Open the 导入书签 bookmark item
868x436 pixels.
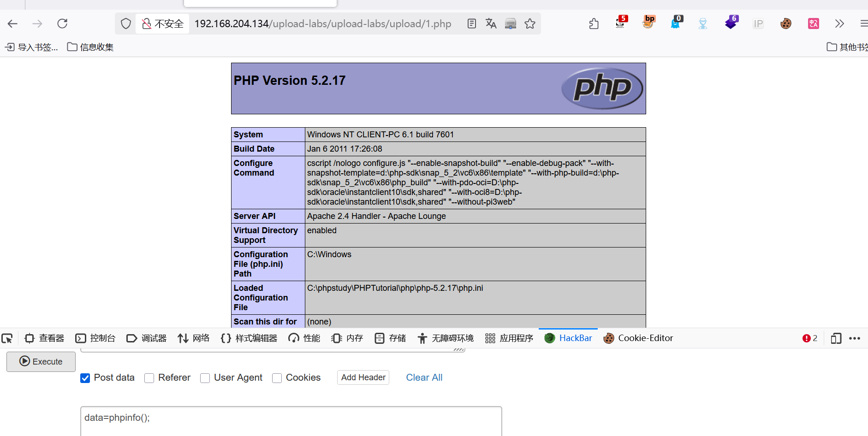click(x=31, y=47)
